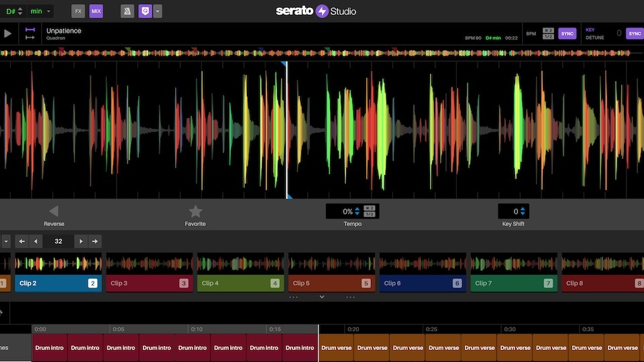Click the right three-dots handle below clips
644x362 pixels.
350,297
